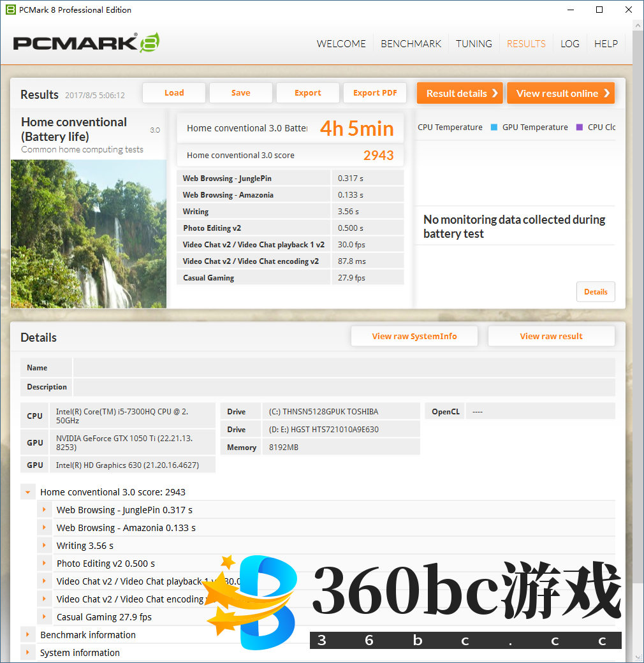
Task: Go to the LOG tab
Action: point(569,43)
